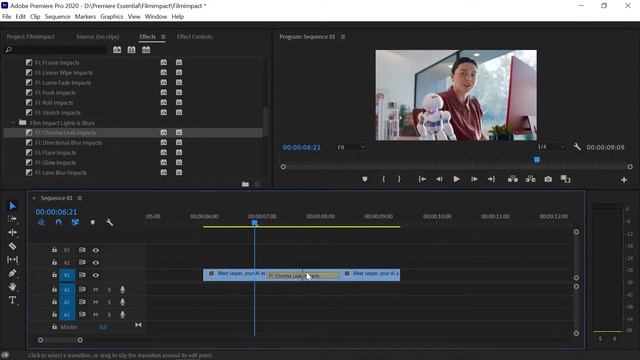The width and height of the screenshot is (640, 360).
Task: Select the Ripple Edit tool
Action: point(12,233)
